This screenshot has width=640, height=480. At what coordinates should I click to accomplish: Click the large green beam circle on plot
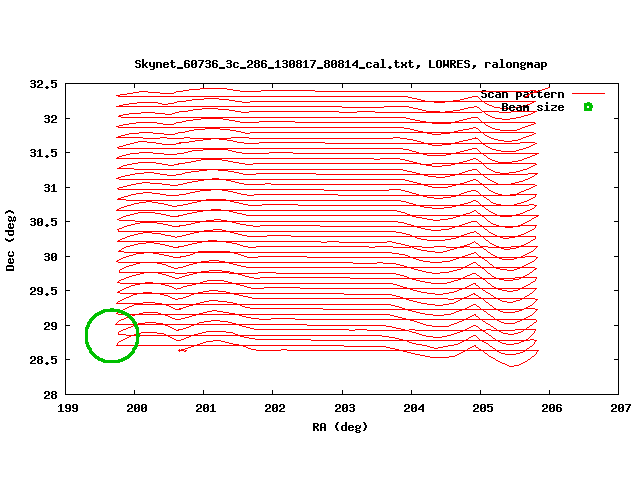111,335
